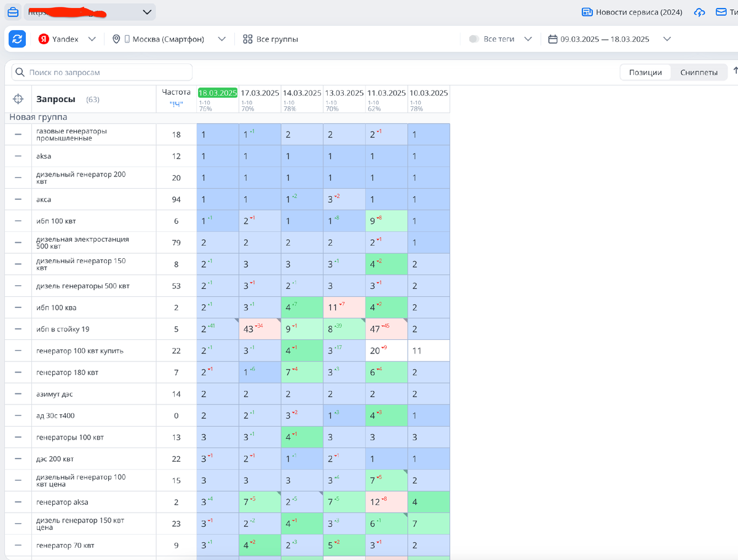This screenshot has width=738, height=560.
Task: Select the 11.03.2025 date column header
Action: coord(386,93)
